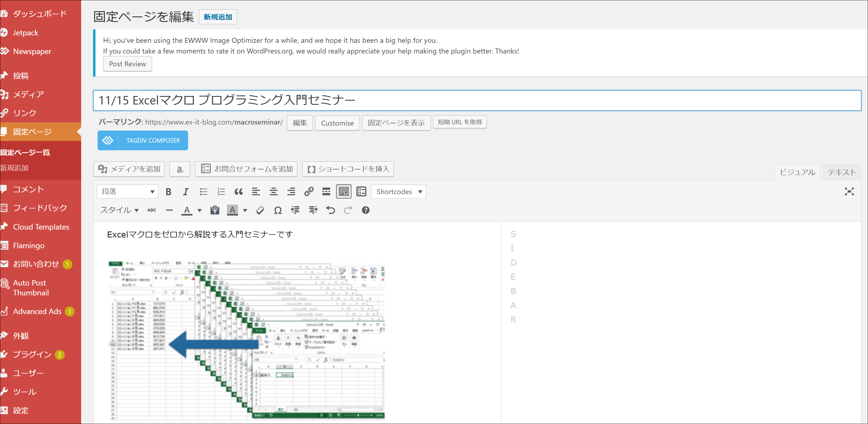The height and width of the screenshot is (424, 868).
Task: Toggle bold formatting in editor toolbar
Action: point(169,192)
